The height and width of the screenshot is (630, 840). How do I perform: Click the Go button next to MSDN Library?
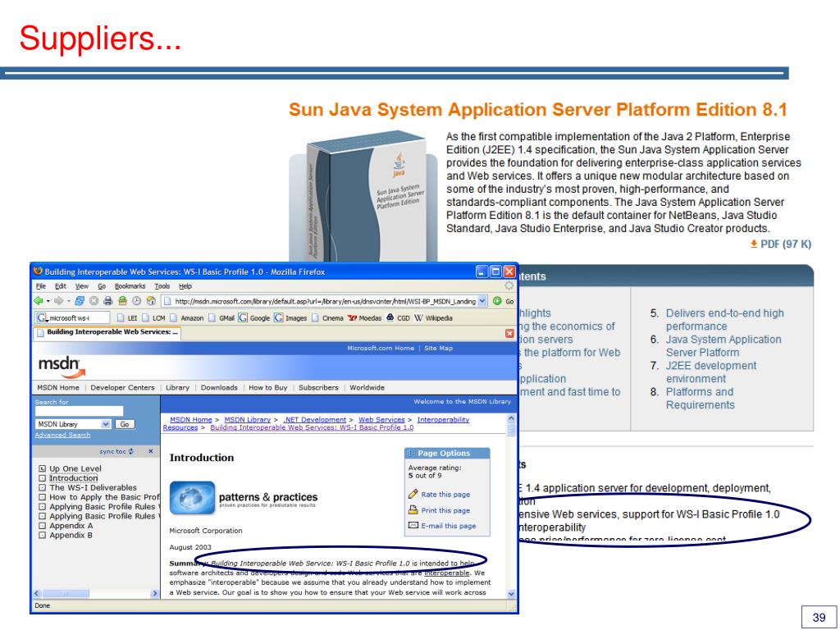[125, 424]
